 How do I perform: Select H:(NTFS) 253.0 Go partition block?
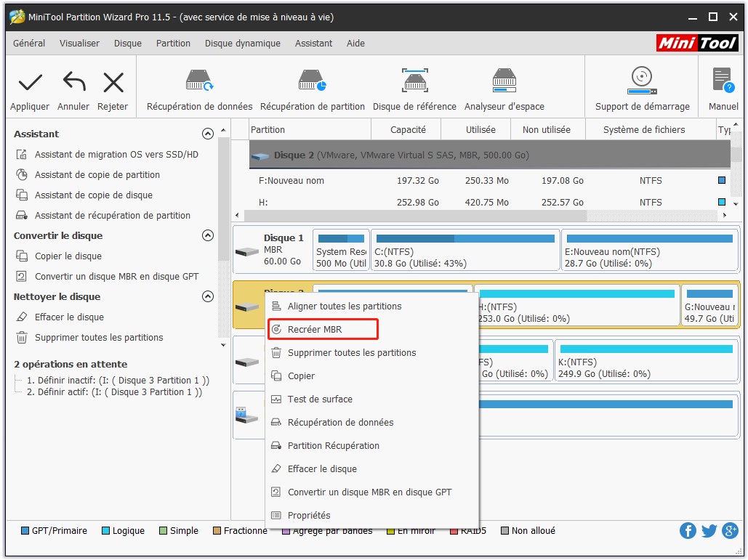point(578,306)
